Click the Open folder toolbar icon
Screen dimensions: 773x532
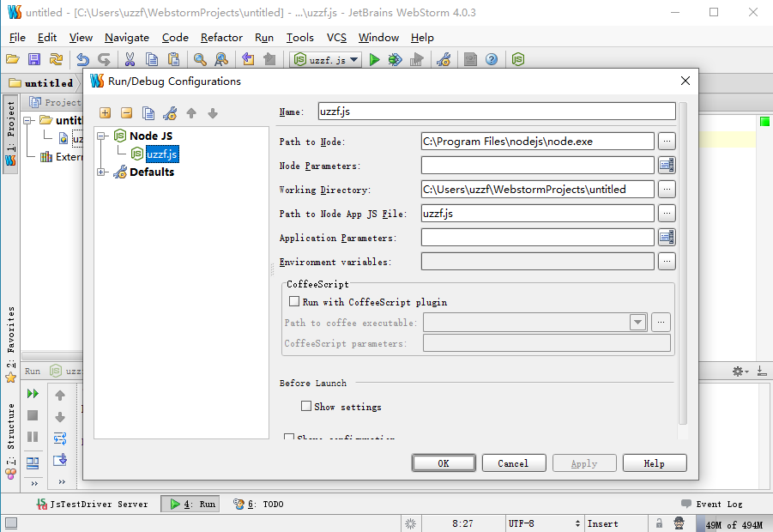point(12,60)
